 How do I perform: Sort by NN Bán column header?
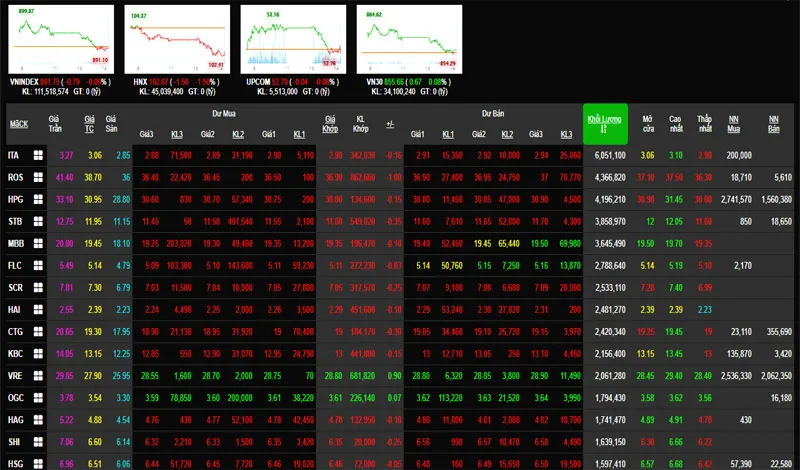point(773,124)
